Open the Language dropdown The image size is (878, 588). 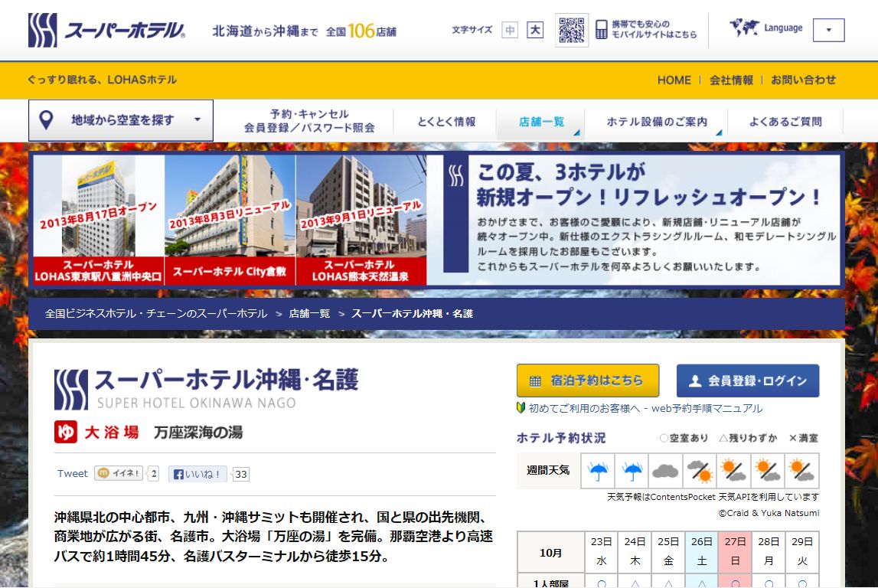[829, 30]
